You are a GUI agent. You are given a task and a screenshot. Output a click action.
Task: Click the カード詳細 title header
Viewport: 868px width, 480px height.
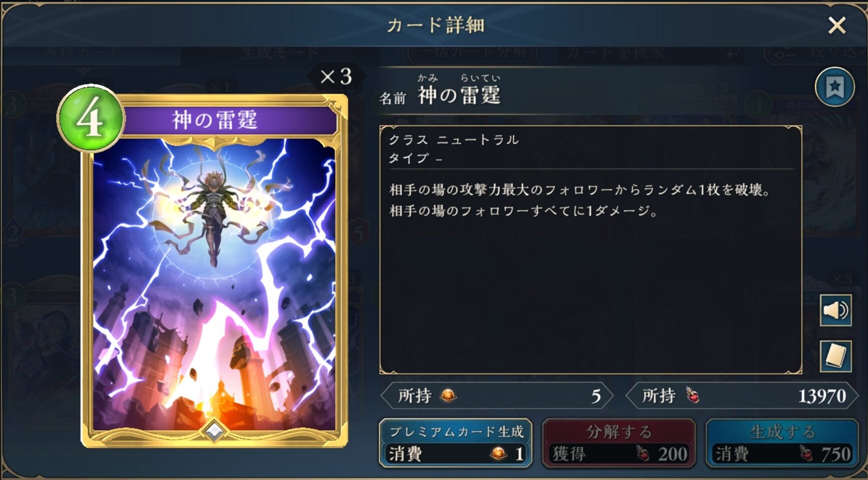436,25
